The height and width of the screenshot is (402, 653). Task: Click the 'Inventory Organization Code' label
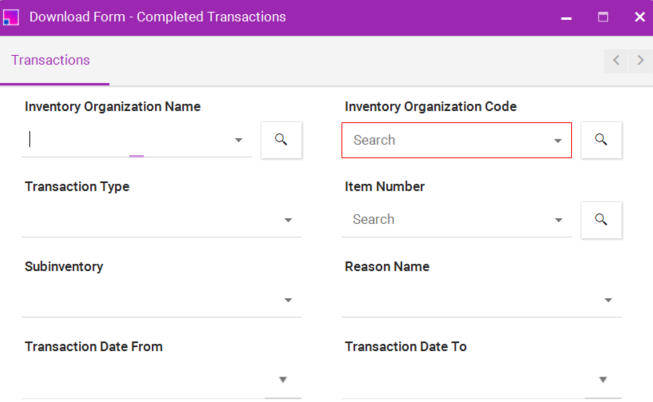[431, 107]
